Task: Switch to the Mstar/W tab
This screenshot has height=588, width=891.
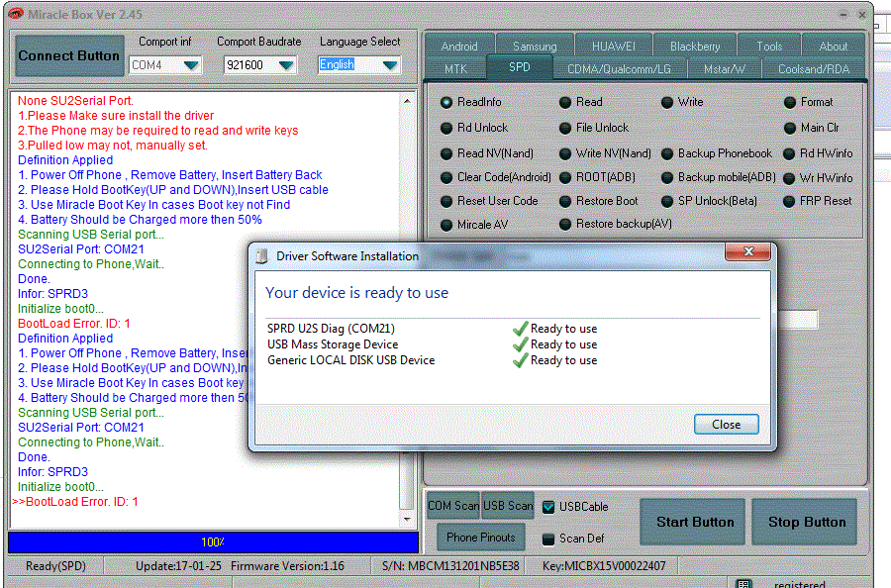Action: tap(724, 68)
